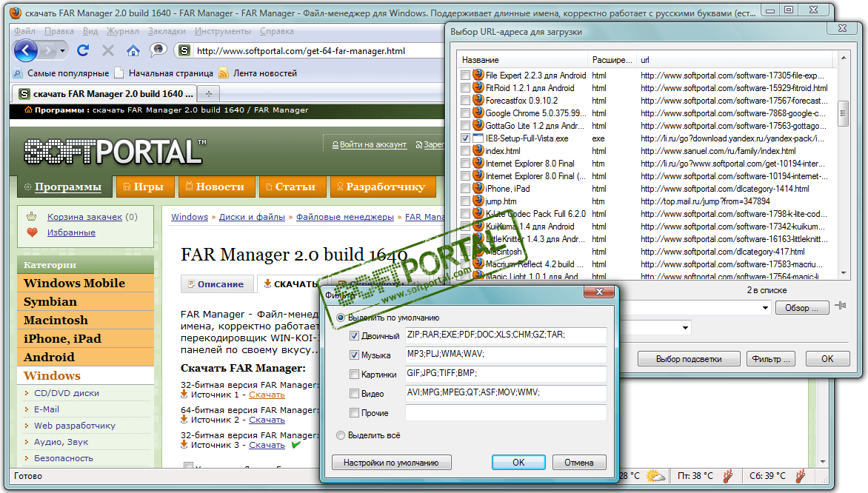Open the Журнал menu
This screenshot has width=868, height=493.
(123, 32)
